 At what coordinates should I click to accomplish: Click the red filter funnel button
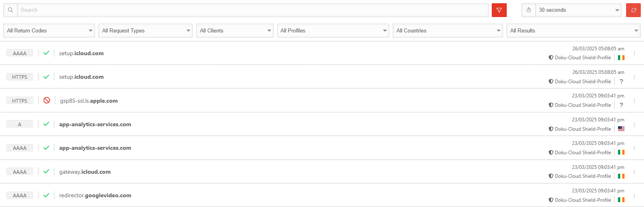pos(499,10)
